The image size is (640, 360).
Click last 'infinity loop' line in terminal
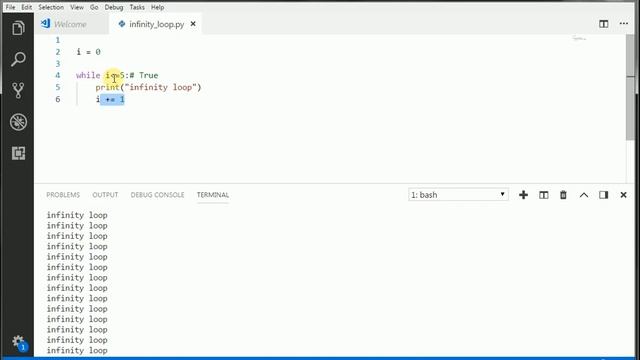point(77,350)
